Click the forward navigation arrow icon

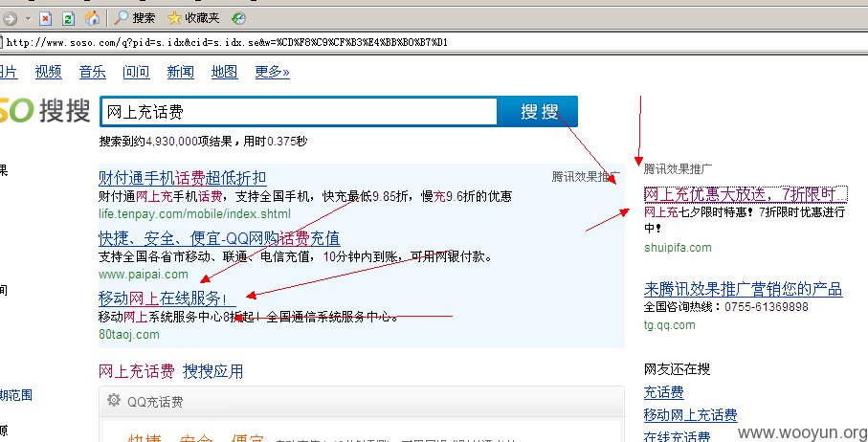pos(10,19)
